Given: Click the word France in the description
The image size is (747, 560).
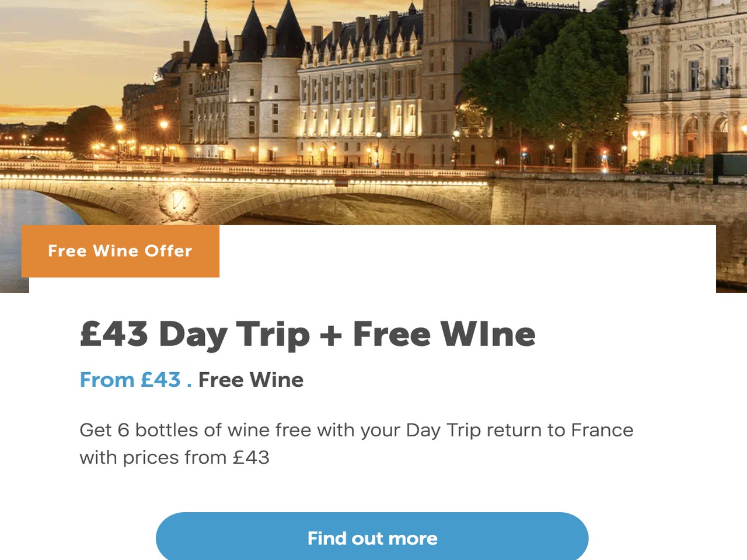Looking at the screenshot, I should pos(602,430).
